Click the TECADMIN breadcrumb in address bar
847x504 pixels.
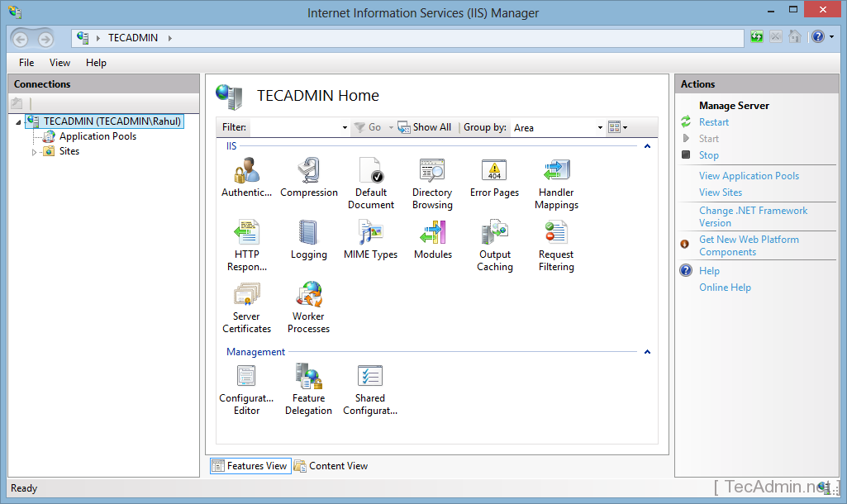[133, 38]
